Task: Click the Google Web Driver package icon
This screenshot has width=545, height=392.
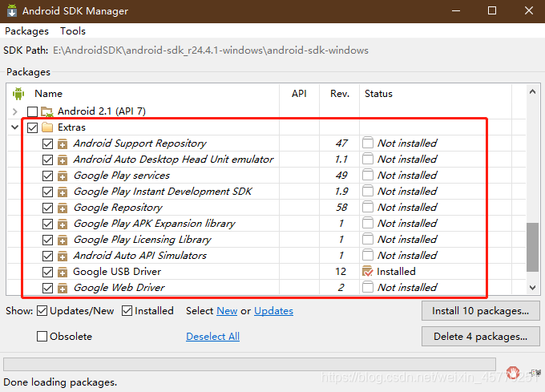Action: pos(63,288)
